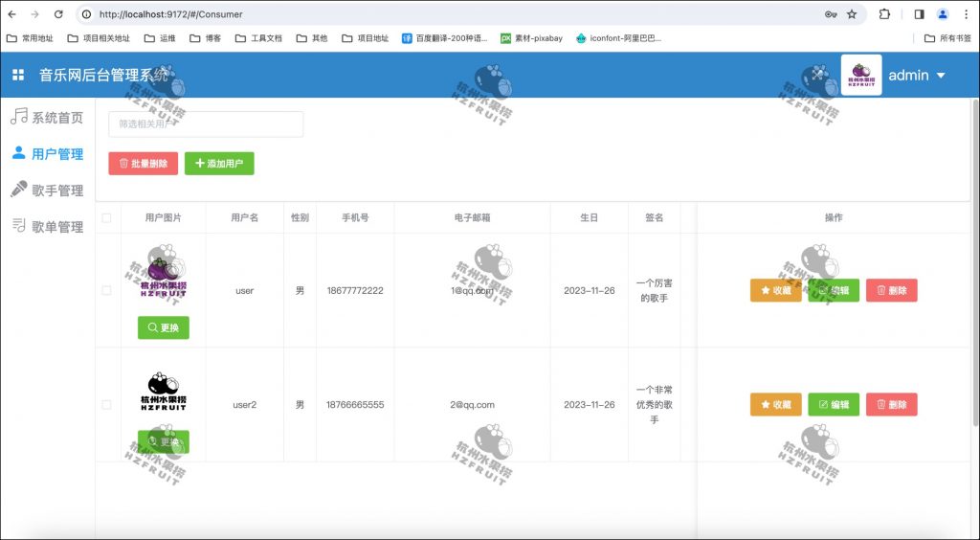
Task: Click username cell user2
Action: (x=244, y=405)
